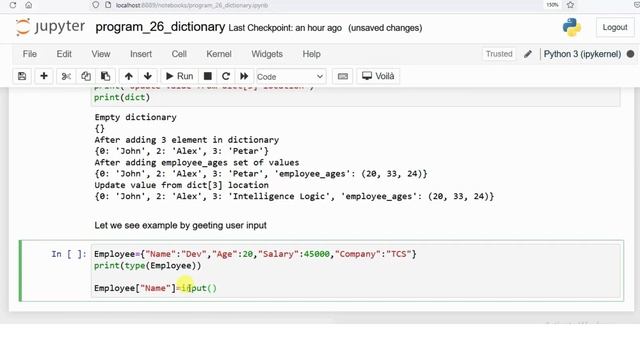The width and height of the screenshot is (640, 360).
Task: Go to browser home page
Action: pos(29,5)
